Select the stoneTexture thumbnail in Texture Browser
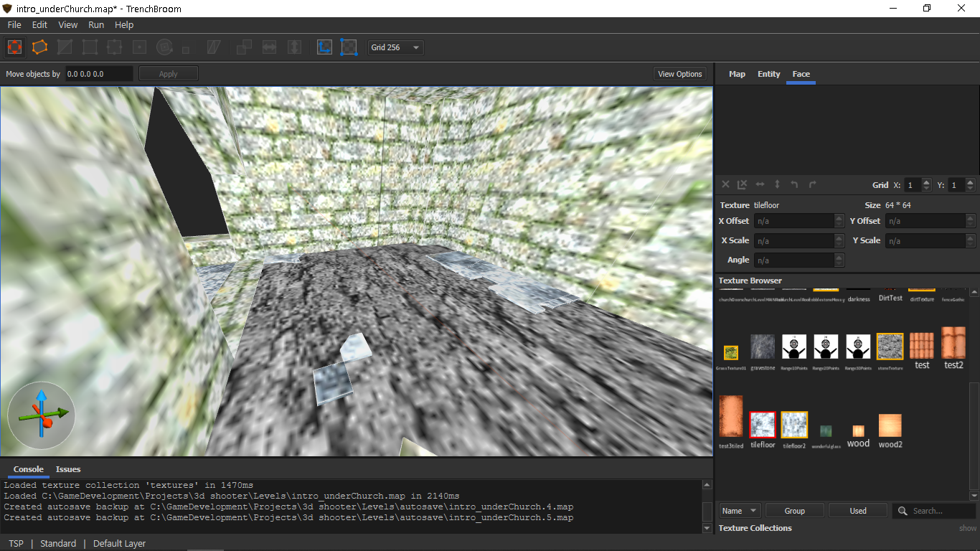Viewport: 980px width, 551px height. pos(890,347)
